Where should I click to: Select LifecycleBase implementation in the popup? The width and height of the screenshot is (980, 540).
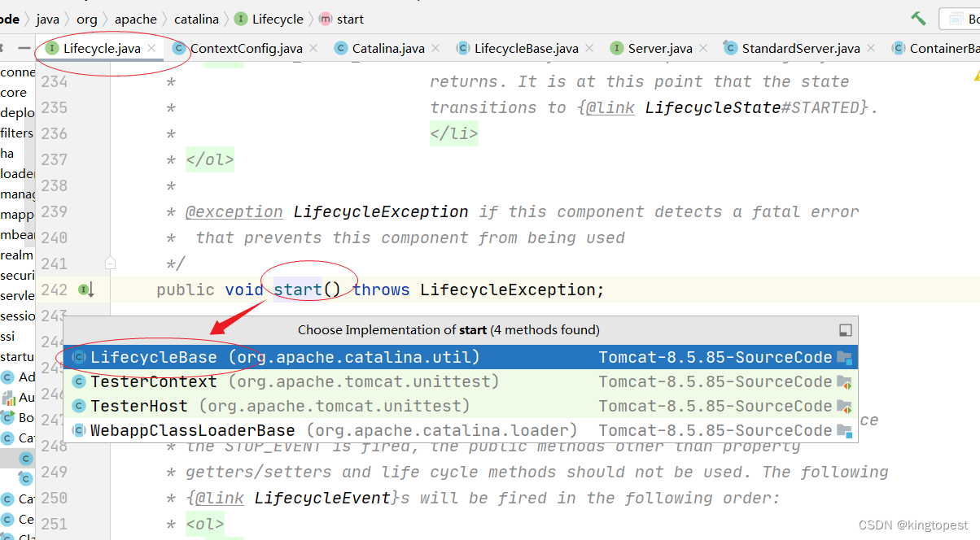pos(461,357)
